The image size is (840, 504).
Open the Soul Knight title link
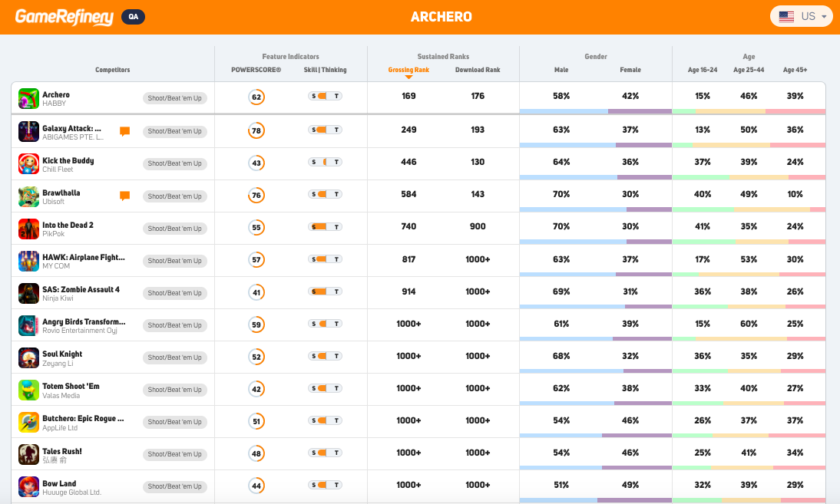(63, 354)
